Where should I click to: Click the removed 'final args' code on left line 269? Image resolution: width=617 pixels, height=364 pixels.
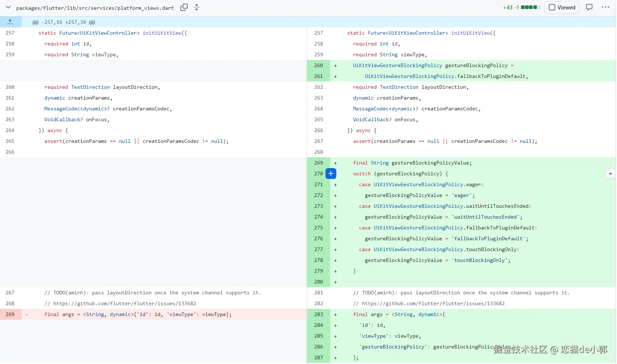[138, 314]
